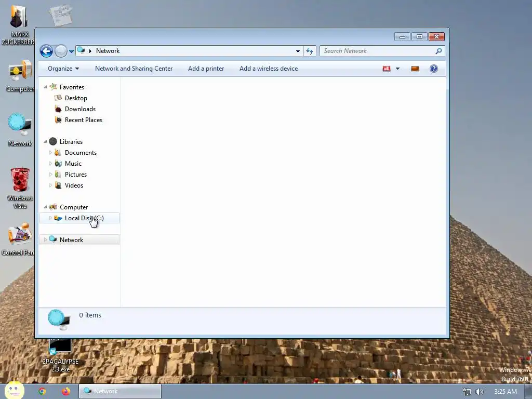This screenshot has width=532, height=399.
Task: Click the details pane network icon
Action: 59,320
